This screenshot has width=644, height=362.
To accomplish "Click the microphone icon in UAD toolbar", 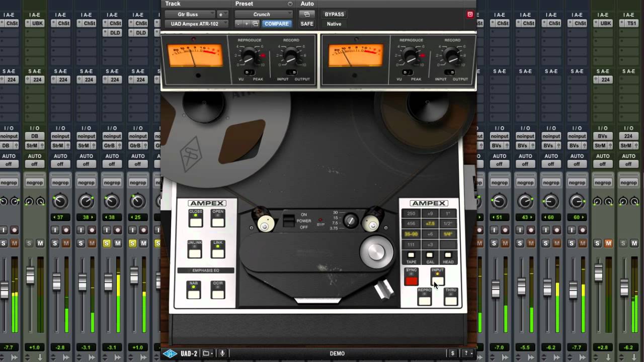I will (222, 353).
